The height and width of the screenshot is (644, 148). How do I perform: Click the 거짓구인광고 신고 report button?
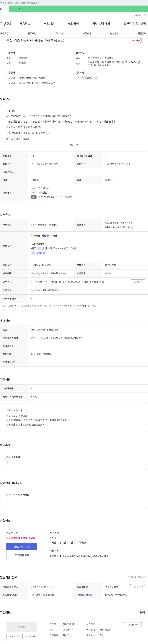click(x=137, y=577)
